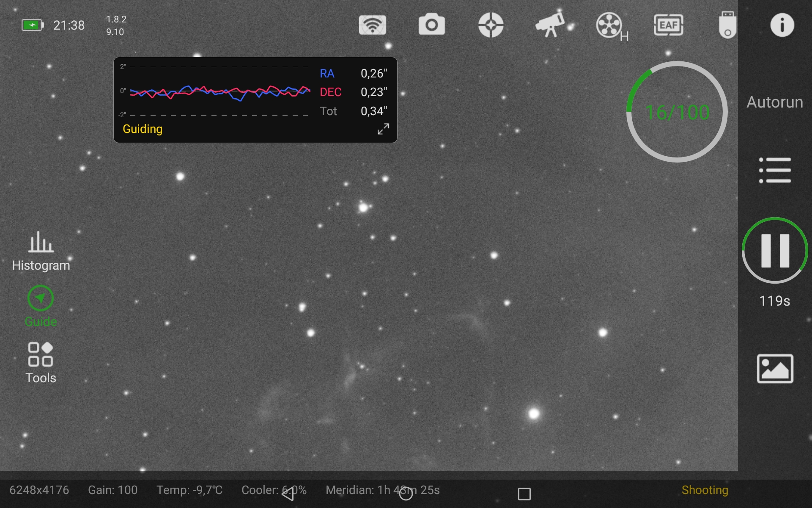Click the guiding RA/DEC graph
This screenshot has height=508, width=812.
[x=220, y=91]
